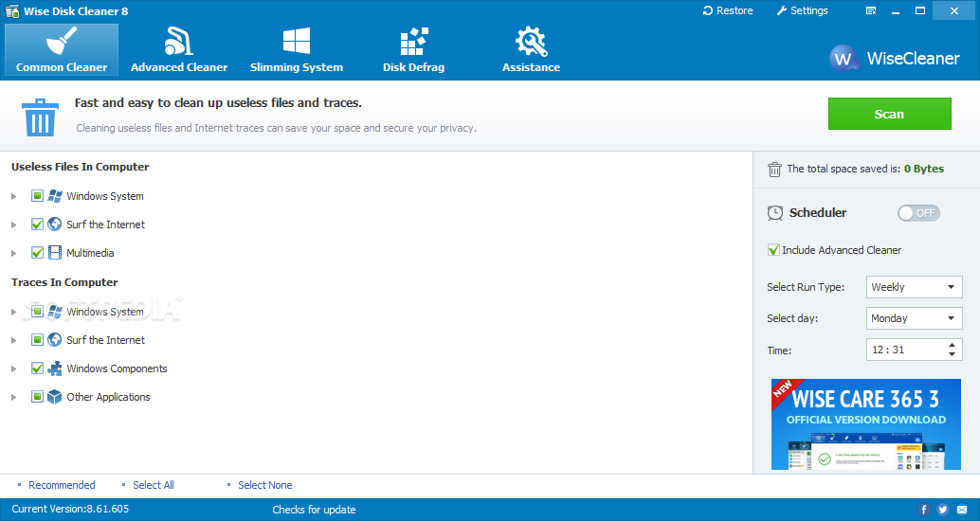Click the blue trash can icon

pyautogui.click(x=41, y=117)
